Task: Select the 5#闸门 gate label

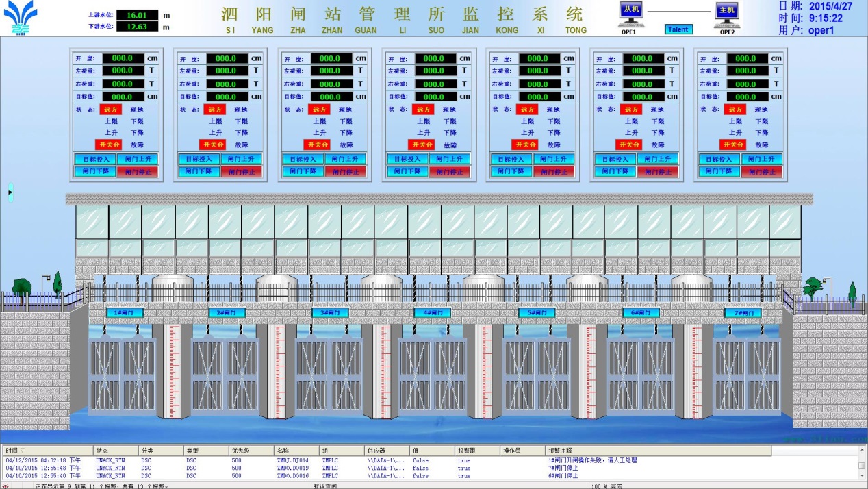Action: click(x=537, y=313)
